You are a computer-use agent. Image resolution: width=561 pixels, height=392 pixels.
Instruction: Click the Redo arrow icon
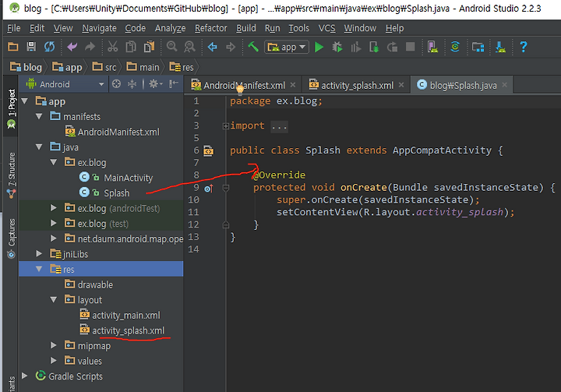(x=90, y=47)
